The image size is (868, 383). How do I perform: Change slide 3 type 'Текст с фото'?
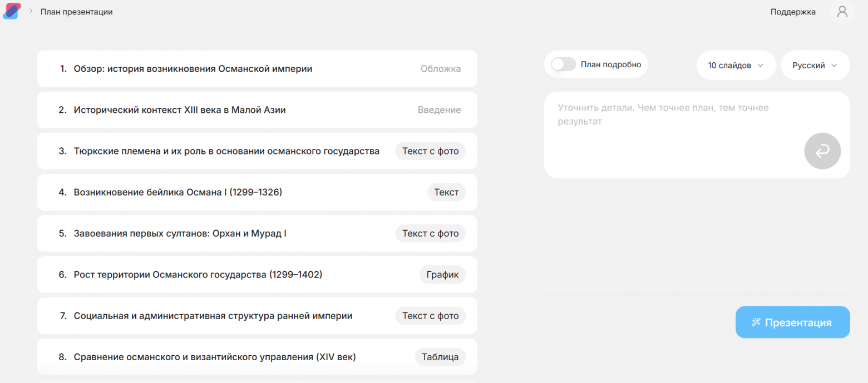click(430, 151)
